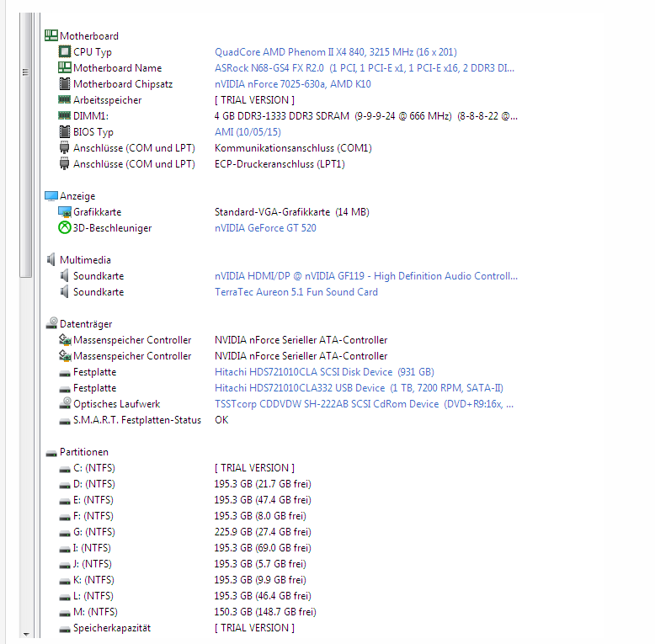
Task: Click the Arbeitsspeicher RAM icon
Action: click(64, 99)
